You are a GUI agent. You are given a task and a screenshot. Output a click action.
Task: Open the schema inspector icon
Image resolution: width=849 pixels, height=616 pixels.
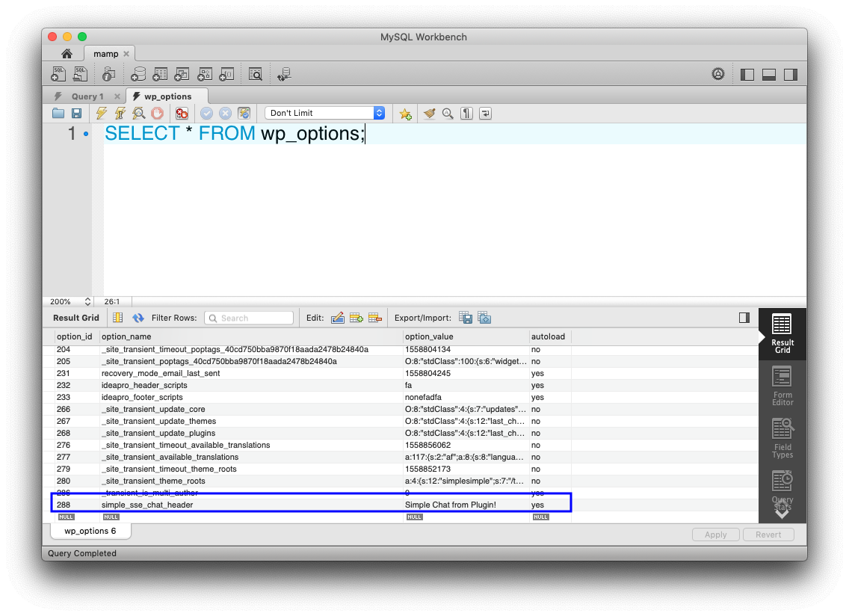[x=109, y=74]
